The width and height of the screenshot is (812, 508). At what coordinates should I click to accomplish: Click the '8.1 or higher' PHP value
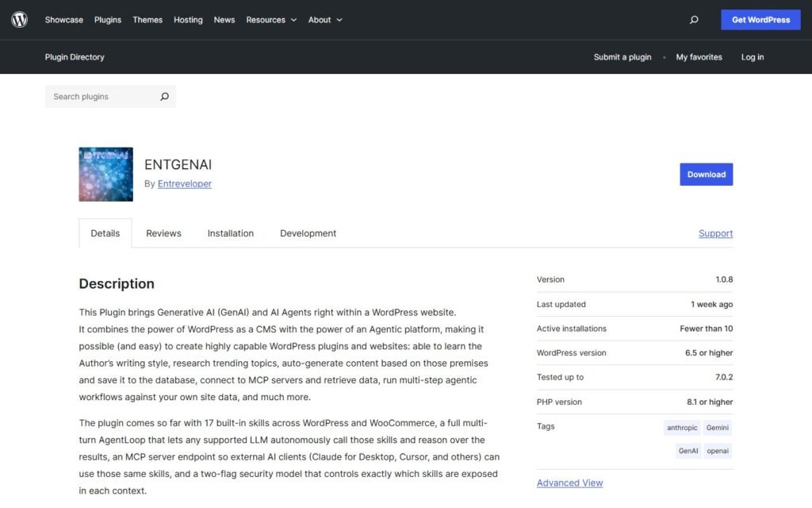click(x=710, y=402)
